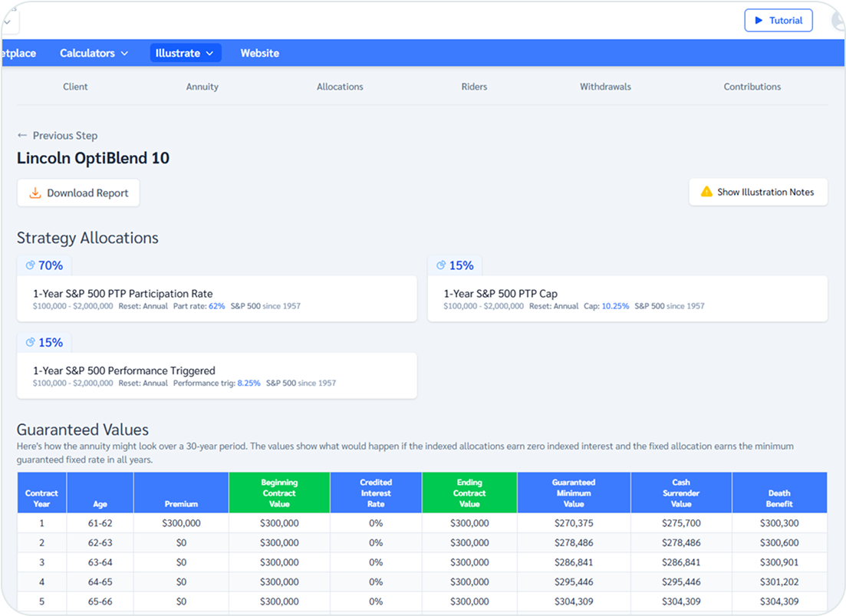Click the $295,446 cash surrender value cell

pyautogui.click(x=681, y=581)
